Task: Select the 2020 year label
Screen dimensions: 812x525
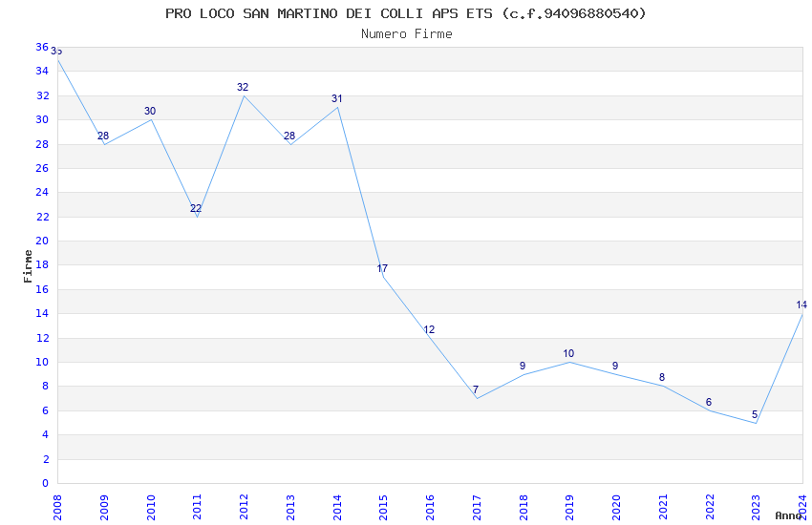Action: pos(616,508)
